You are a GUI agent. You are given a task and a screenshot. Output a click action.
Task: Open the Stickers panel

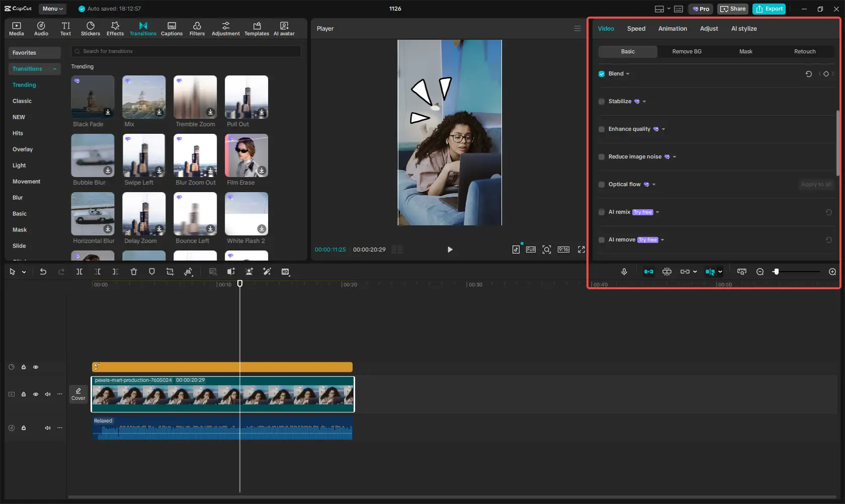click(x=91, y=28)
